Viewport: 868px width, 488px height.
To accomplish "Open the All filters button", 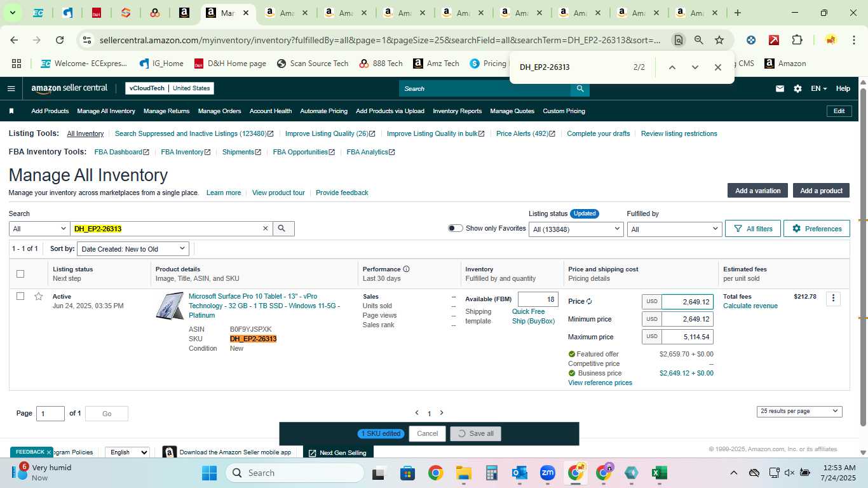I will pos(753,229).
